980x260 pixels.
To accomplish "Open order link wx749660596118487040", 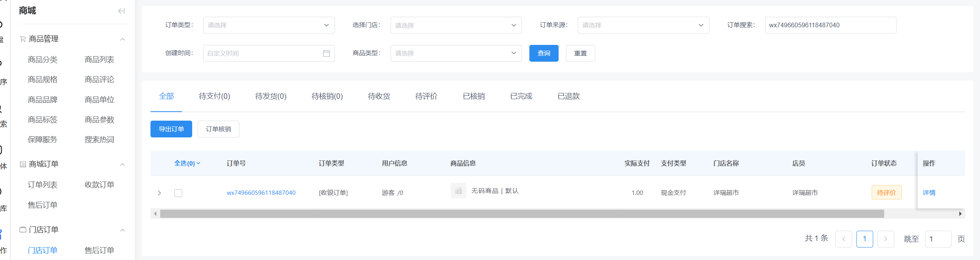I will tap(261, 193).
